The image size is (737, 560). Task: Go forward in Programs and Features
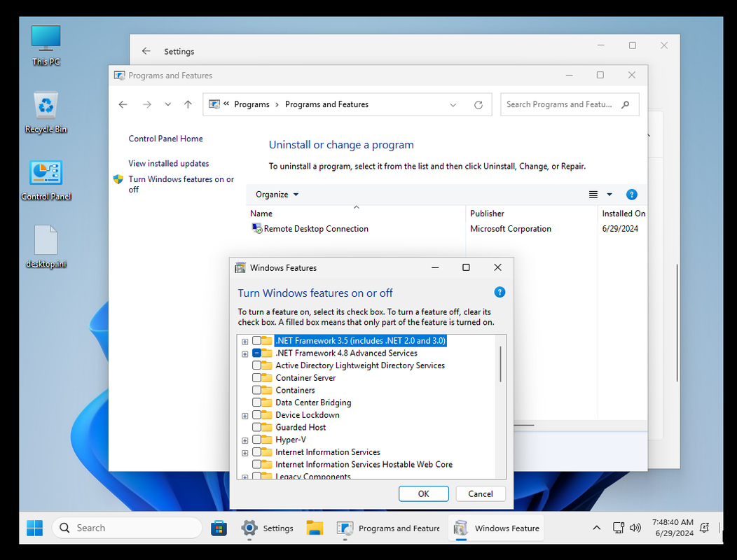pos(147,104)
